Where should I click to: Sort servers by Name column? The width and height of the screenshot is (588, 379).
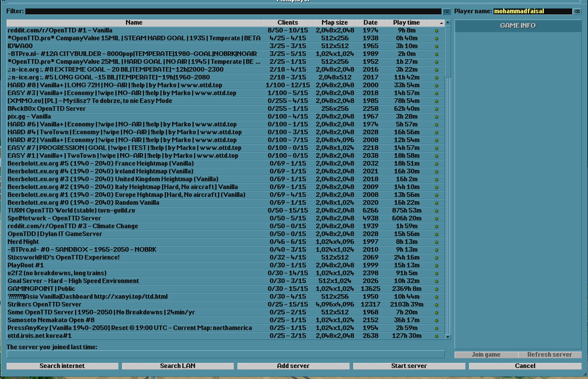[134, 23]
